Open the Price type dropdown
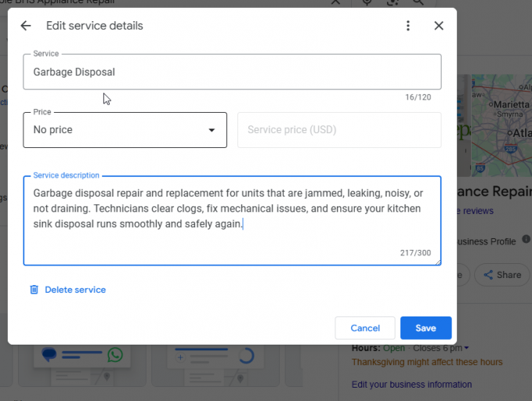532x401 pixels. point(125,130)
